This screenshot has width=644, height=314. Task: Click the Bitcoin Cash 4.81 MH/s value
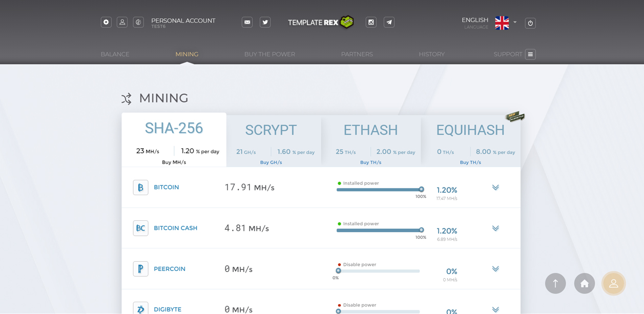tap(247, 228)
